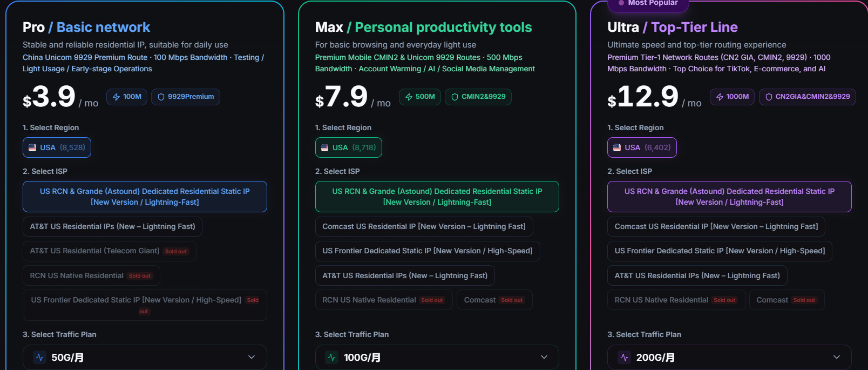Screen dimensions: 868x370
Task: Click the 'Pro / Basic network' heading
Action: tap(86, 27)
